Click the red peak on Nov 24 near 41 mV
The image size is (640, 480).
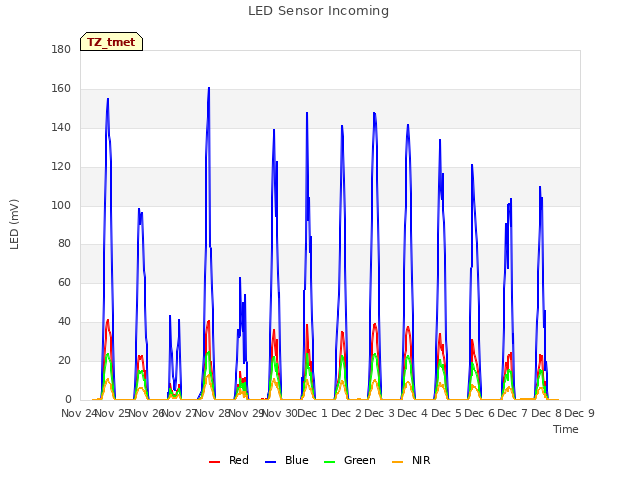108,320
